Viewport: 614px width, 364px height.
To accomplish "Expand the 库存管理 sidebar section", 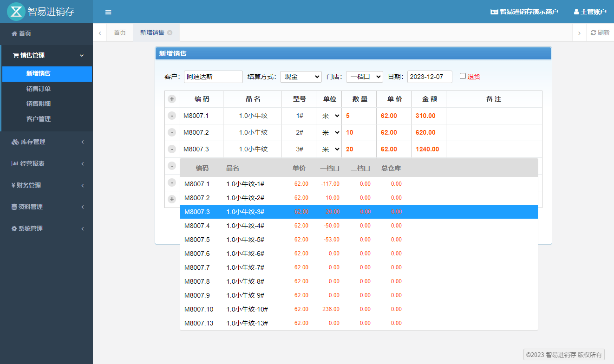I will tap(46, 142).
